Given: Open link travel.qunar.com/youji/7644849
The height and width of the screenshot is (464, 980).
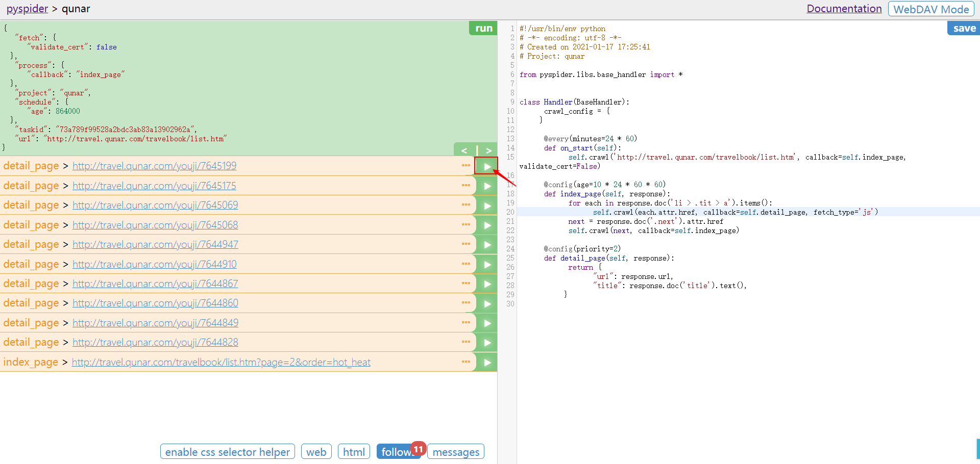Looking at the screenshot, I should pos(155,323).
